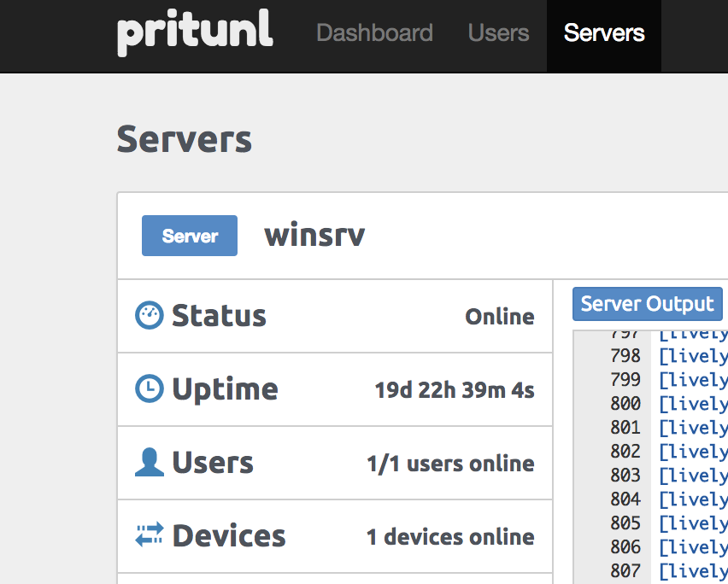Viewport: 728px width, 584px height.
Task: Open the Users navigation tab
Action: point(499,33)
